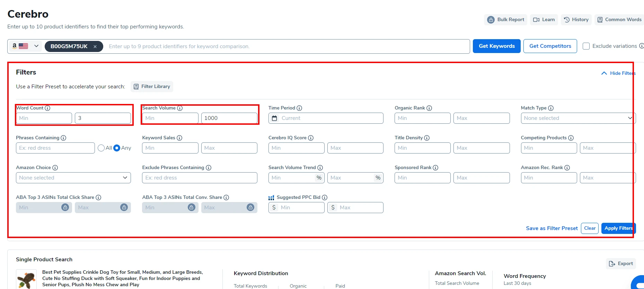Click the Amazon Rec. Rank info icon

567,168
